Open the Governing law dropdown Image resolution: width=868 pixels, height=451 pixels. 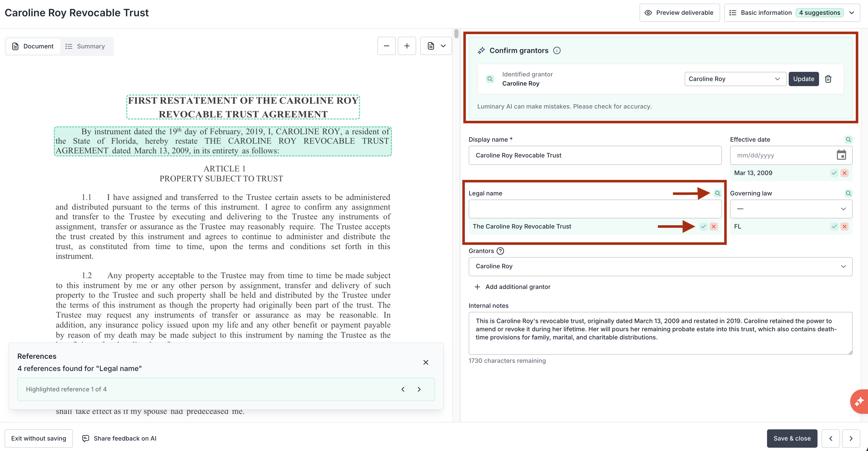click(791, 209)
